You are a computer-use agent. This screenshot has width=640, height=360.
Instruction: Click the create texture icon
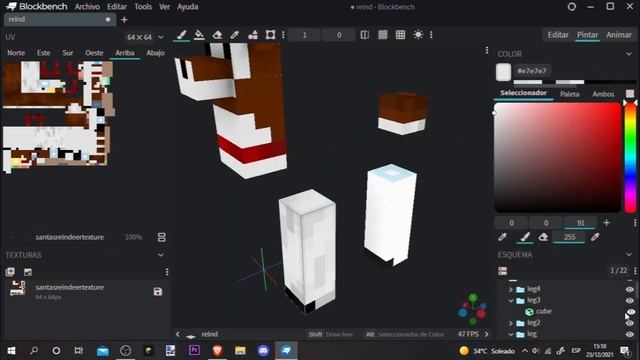pyautogui.click(x=28, y=272)
